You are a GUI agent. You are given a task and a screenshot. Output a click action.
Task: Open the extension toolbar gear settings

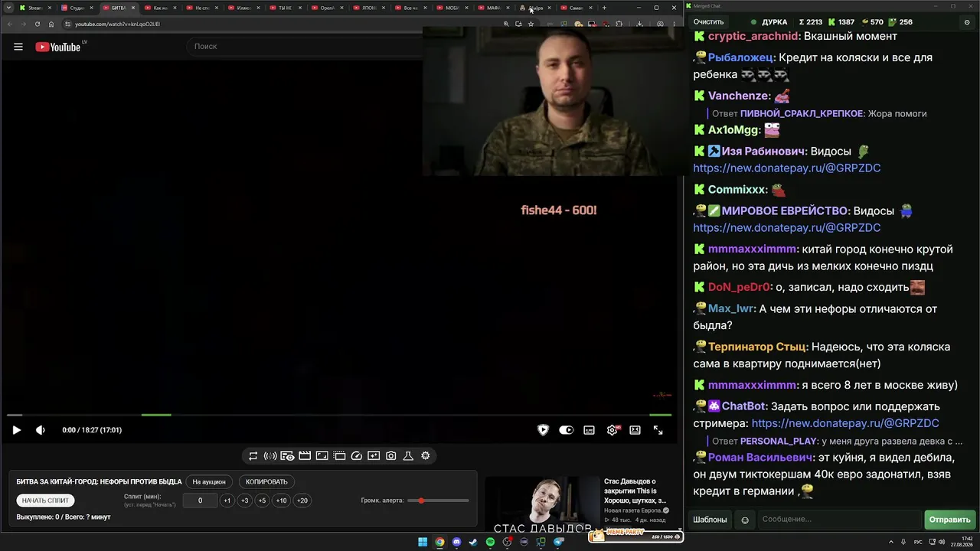point(426,456)
